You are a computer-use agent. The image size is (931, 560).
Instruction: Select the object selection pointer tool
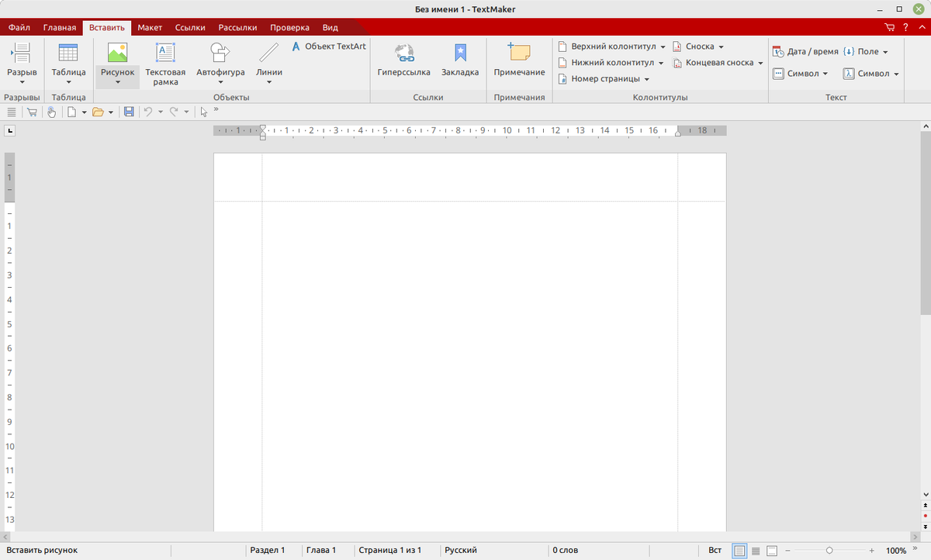coord(203,112)
